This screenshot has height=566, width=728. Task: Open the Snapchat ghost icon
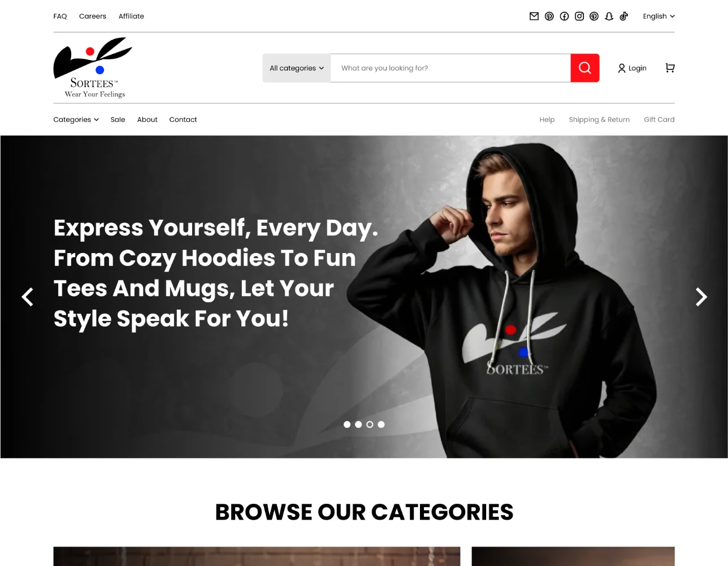tap(609, 16)
